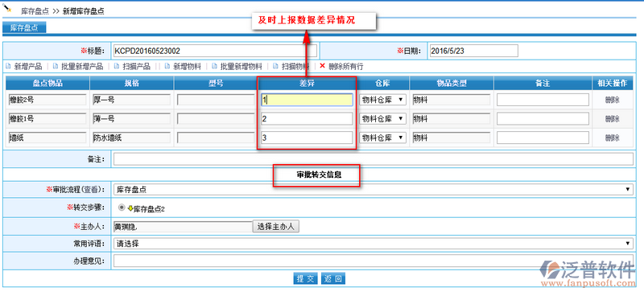Switch to the 库存盘点 tab
This screenshot has width=644, height=296.
click(x=24, y=28)
